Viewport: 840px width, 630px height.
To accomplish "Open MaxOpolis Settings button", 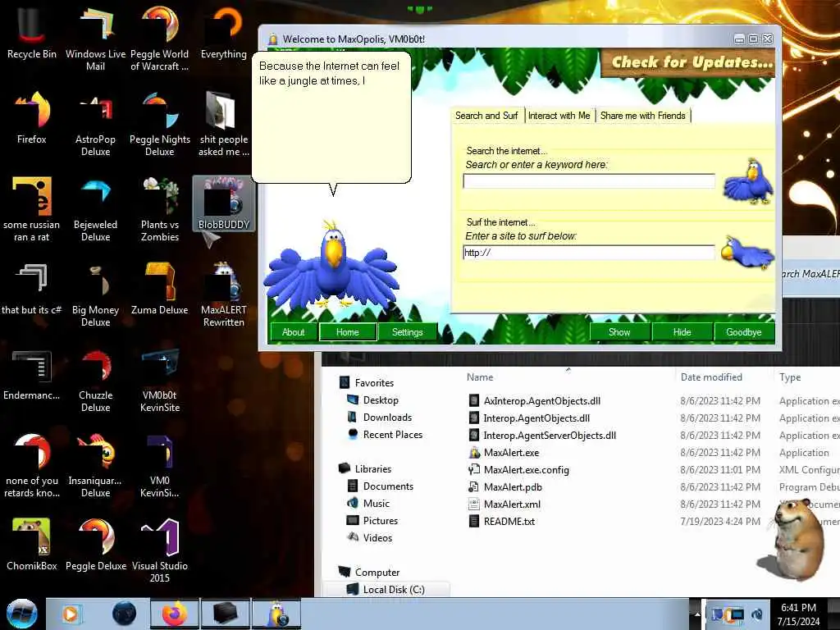I will pos(407,332).
